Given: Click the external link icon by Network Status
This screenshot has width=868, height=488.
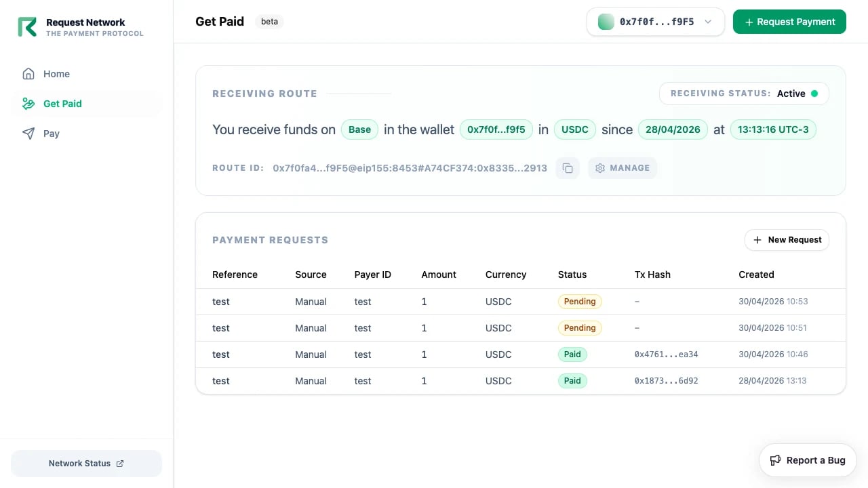Looking at the screenshot, I should click(120, 464).
